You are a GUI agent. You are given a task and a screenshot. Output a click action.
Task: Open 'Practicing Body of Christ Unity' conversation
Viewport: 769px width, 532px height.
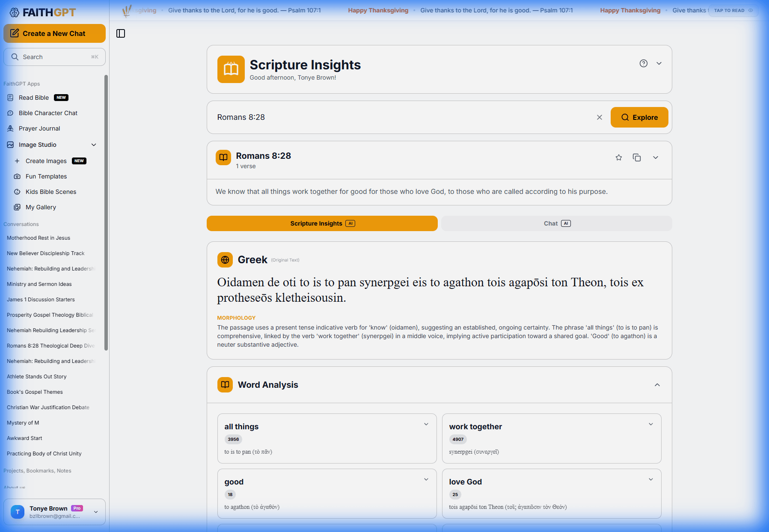pyautogui.click(x=44, y=454)
